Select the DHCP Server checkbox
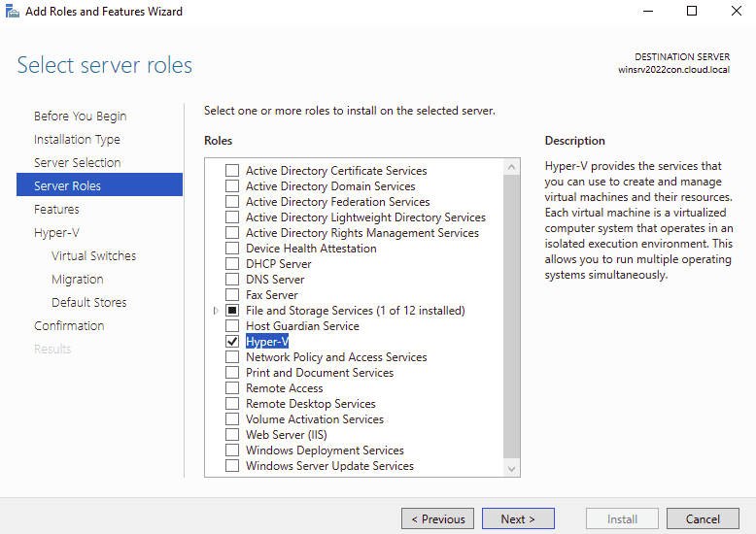 tap(232, 264)
